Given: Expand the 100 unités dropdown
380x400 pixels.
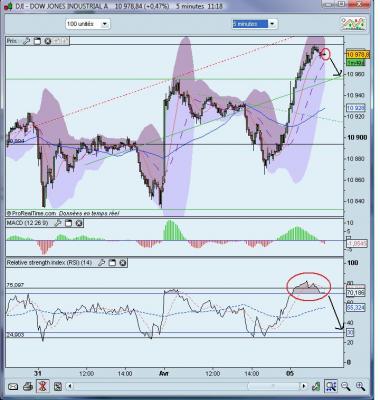Looking at the screenshot, I should pyautogui.click(x=88, y=24).
